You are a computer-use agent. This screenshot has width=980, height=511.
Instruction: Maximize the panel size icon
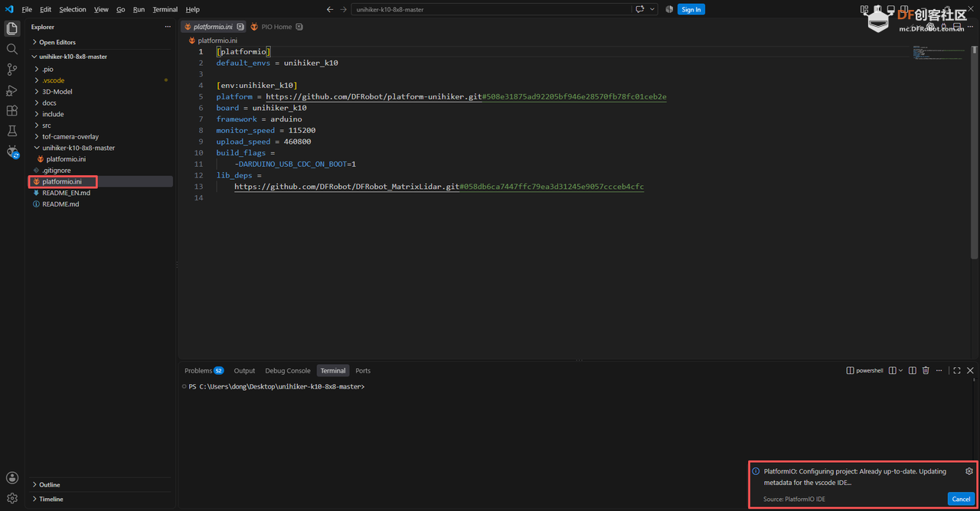pos(956,370)
